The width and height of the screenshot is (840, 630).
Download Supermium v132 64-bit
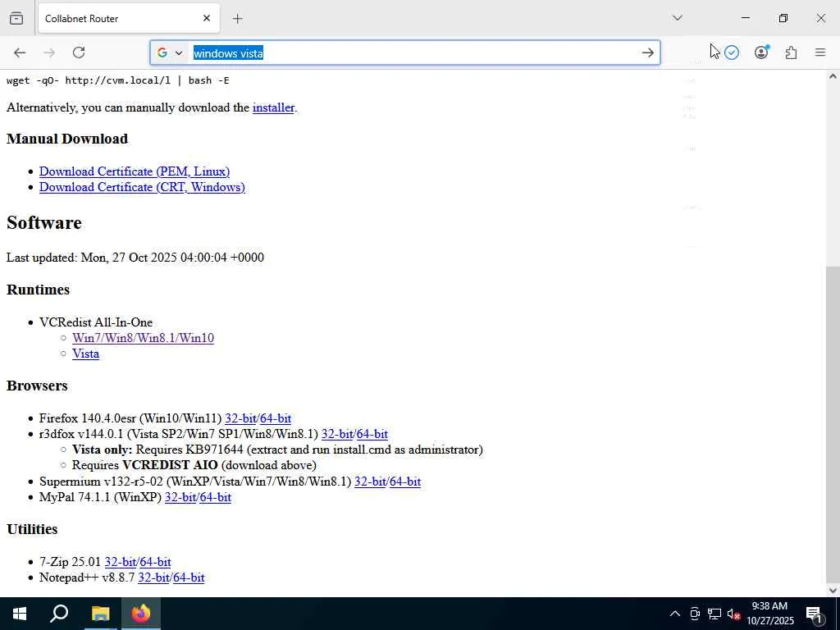[405, 482]
